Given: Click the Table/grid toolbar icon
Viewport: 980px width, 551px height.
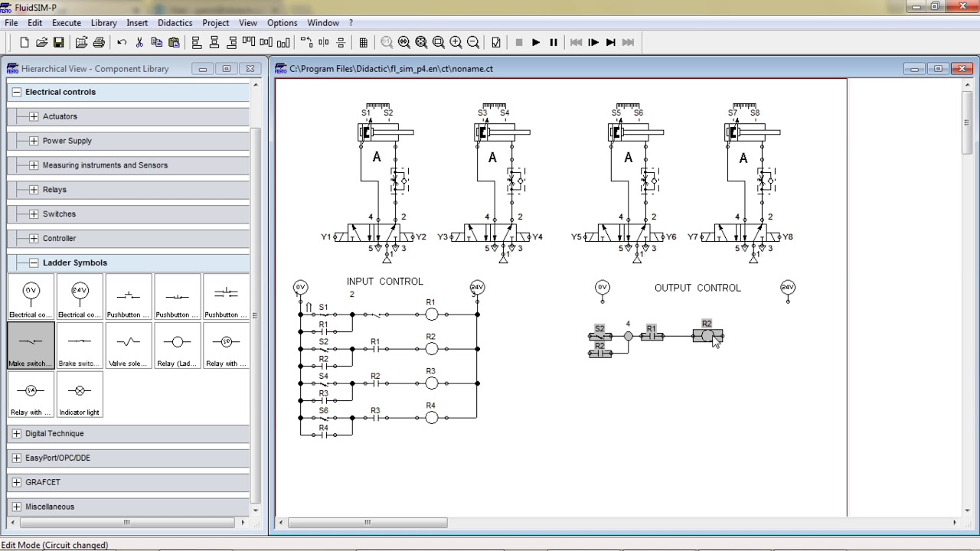Looking at the screenshot, I should pyautogui.click(x=364, y=43).
